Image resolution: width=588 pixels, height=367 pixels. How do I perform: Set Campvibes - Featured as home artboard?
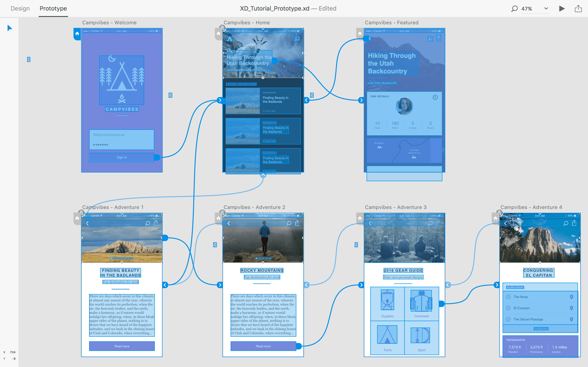[360, 34]
